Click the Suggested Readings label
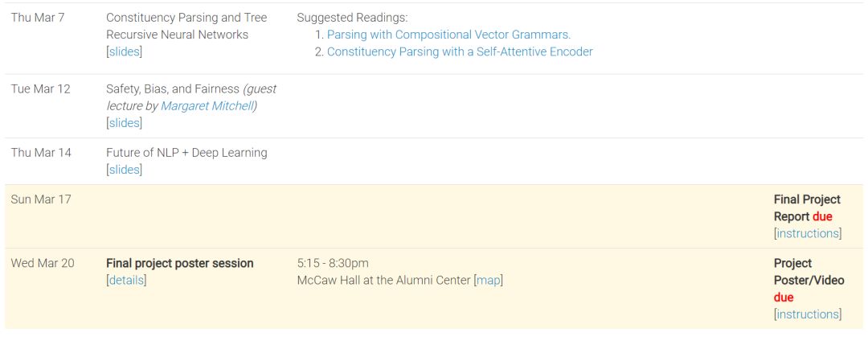This screenshot has width=868, height=337. coord(352,18)
